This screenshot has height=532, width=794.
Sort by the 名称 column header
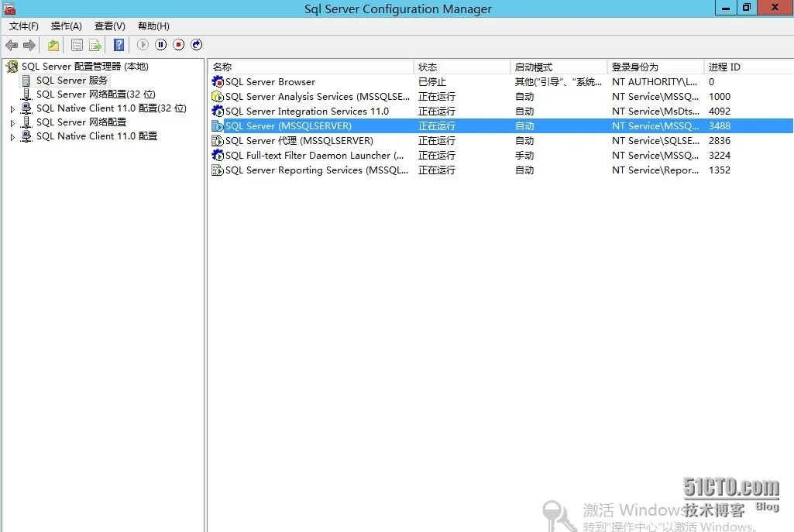coord(311,67)
